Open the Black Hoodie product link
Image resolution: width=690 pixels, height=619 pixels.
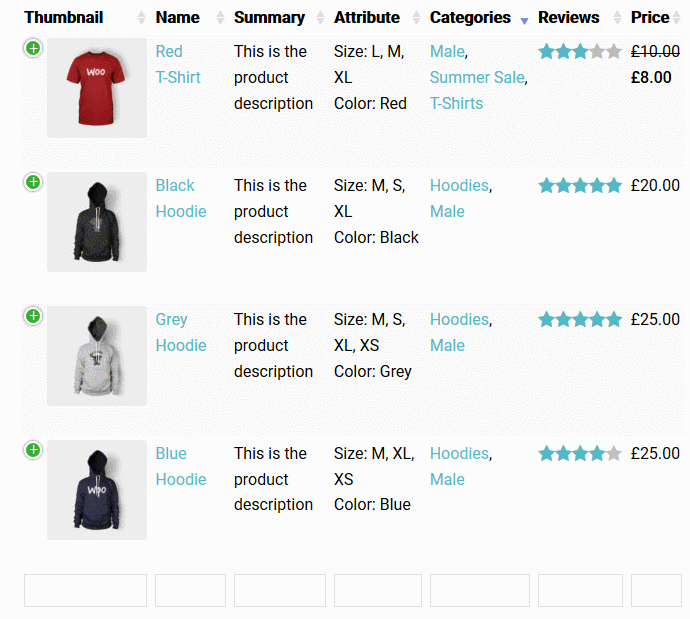(x=181, y=198)
